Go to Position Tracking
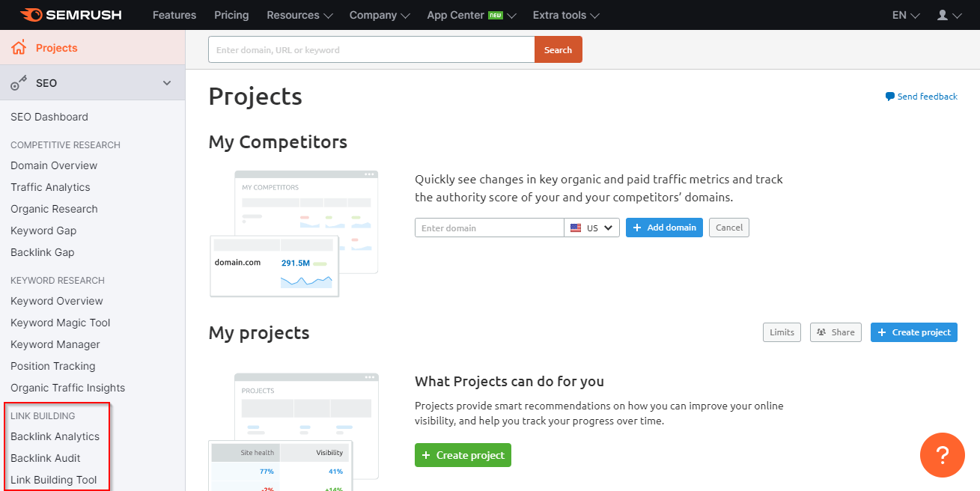Screen dimensions: 980x491 pyautogui.click(x=53, y=366)
